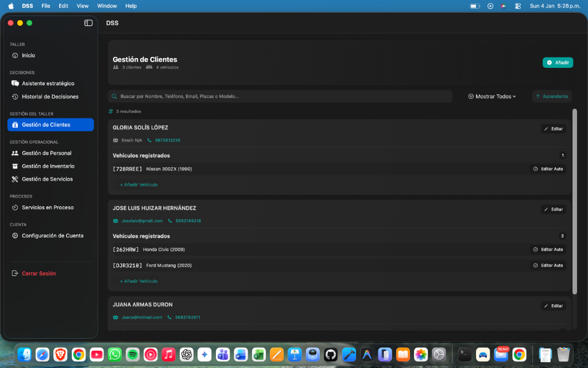Click Editar Auto for Honda Civic

coord(548,250)
